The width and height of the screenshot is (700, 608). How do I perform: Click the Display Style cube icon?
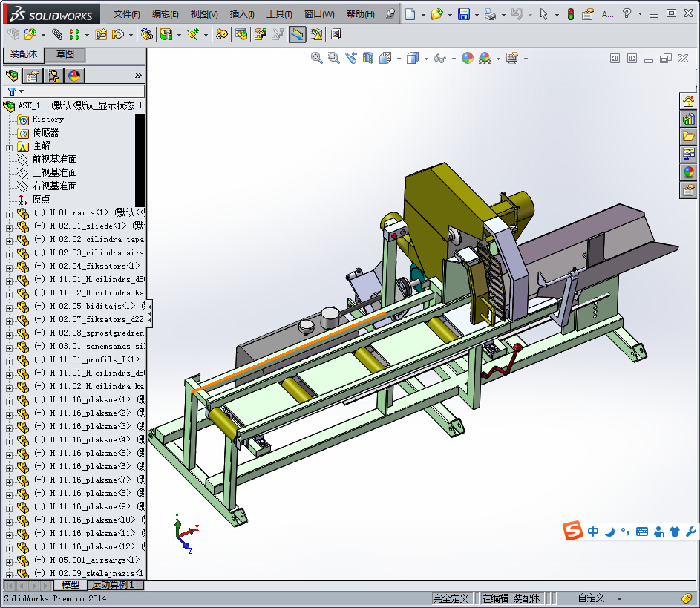coord(413,58)
